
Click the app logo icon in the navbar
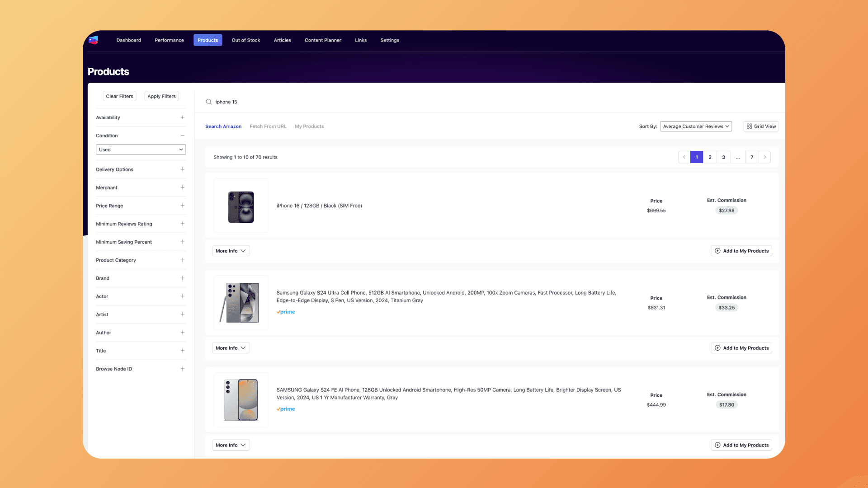coord(94,40)
